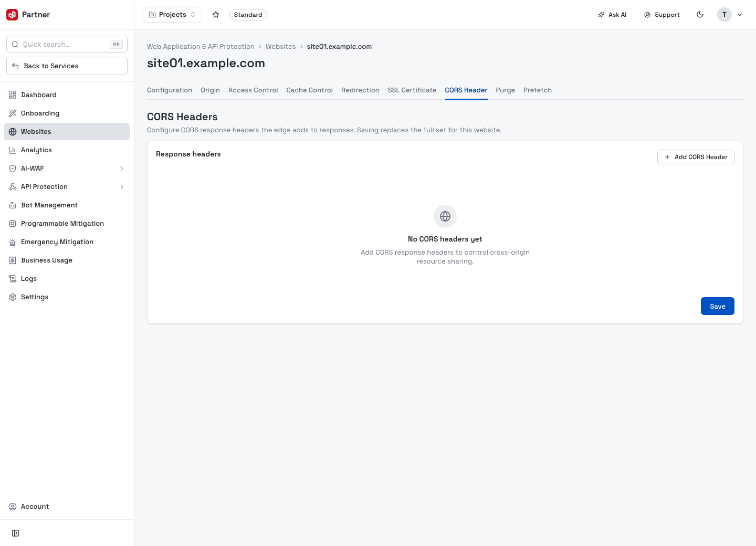Click the Emergency Mitigation siren icon
The image size is (756, 546).
(13, 242)
